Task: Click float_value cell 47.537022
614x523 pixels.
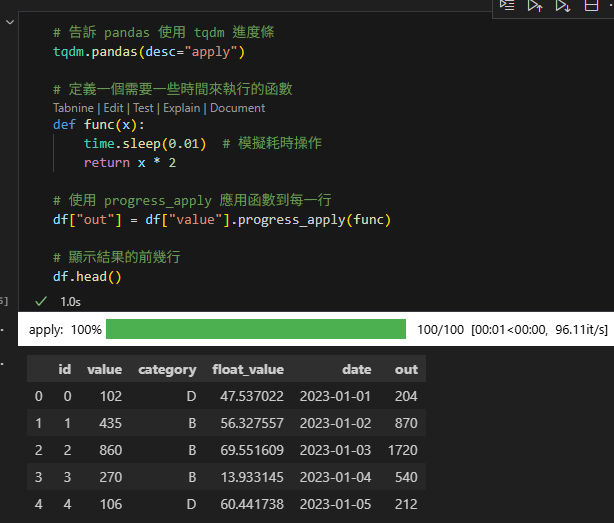Action: tap(252, 396)
